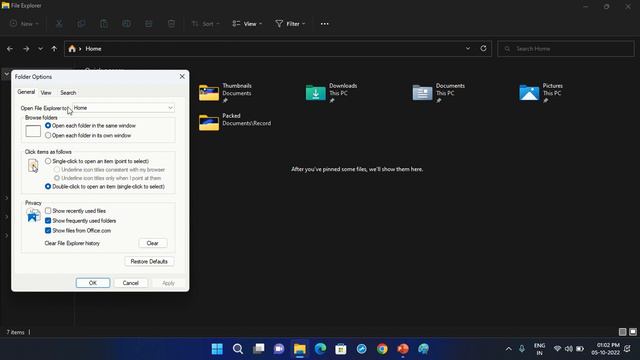The height and width of the screenshot is (360, 640).
Task: Click the ENG IN language indicator
Action: click(x=540, y=349)
